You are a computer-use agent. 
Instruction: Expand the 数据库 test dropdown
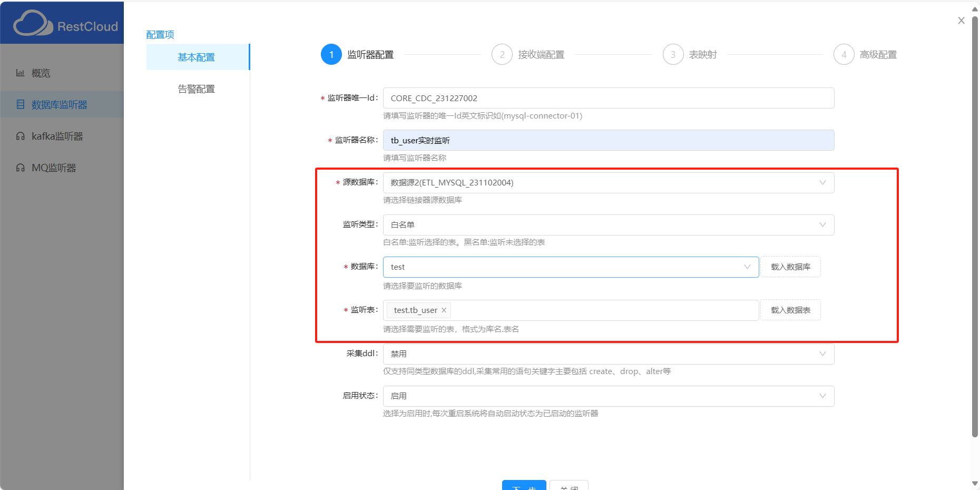tap(571, 267)
